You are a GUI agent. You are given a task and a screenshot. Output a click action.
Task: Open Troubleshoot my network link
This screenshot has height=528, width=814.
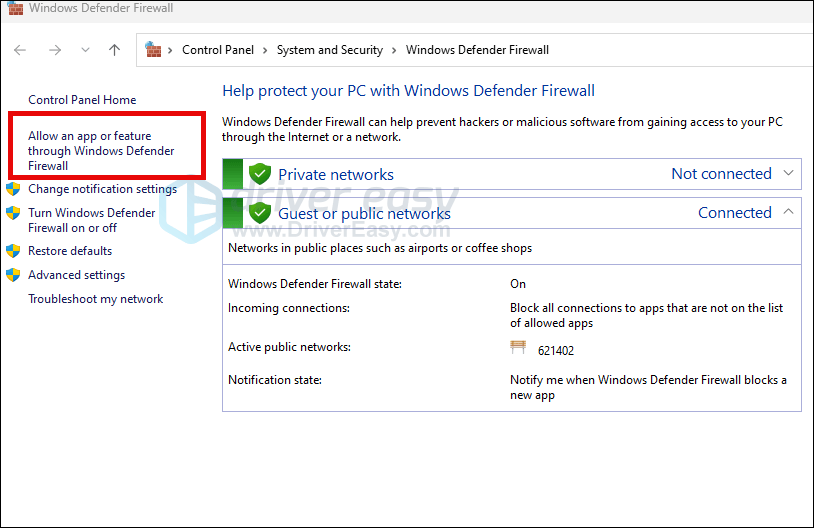95,299
